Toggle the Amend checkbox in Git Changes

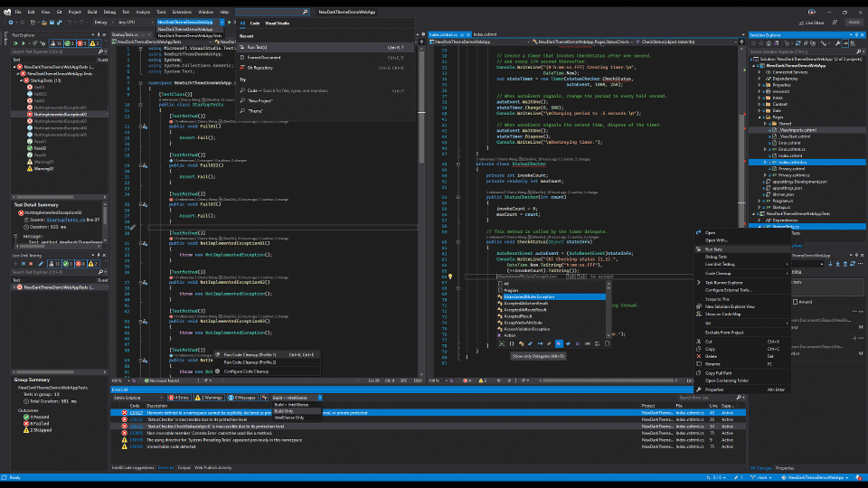coord(795,302)
